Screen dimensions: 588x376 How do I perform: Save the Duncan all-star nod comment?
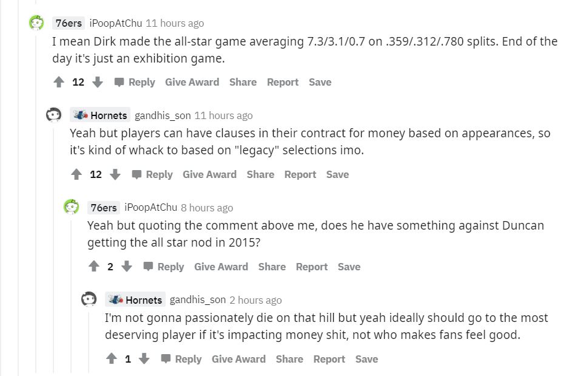tap(349, 266)
